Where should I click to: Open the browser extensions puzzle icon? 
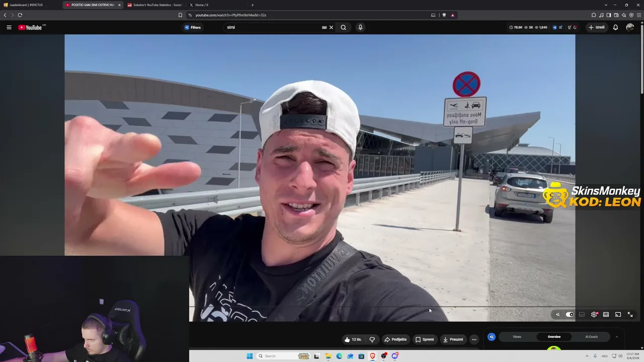coord(594,15)
